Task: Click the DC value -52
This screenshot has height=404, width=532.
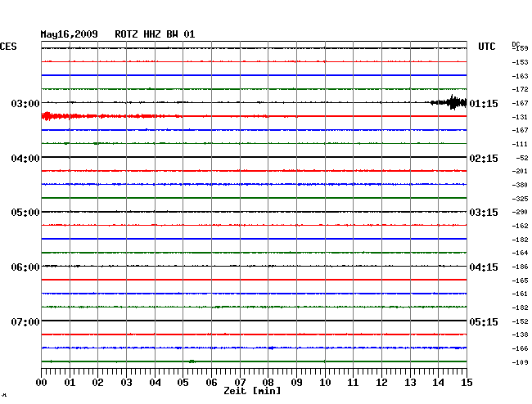Action: pyautogui.click(x=522, y=158)
